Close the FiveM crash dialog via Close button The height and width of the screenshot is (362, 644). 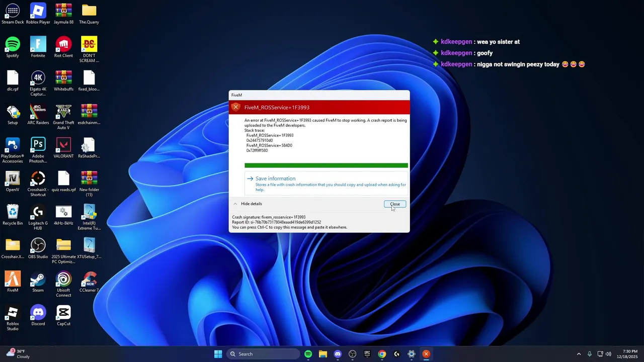395,204
